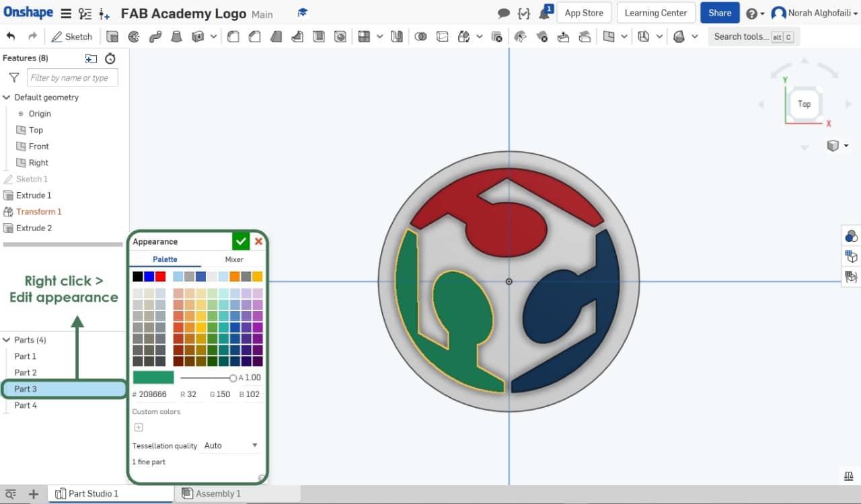
Task: Select Transform 1 in feature list
Action: coord(38,212)
